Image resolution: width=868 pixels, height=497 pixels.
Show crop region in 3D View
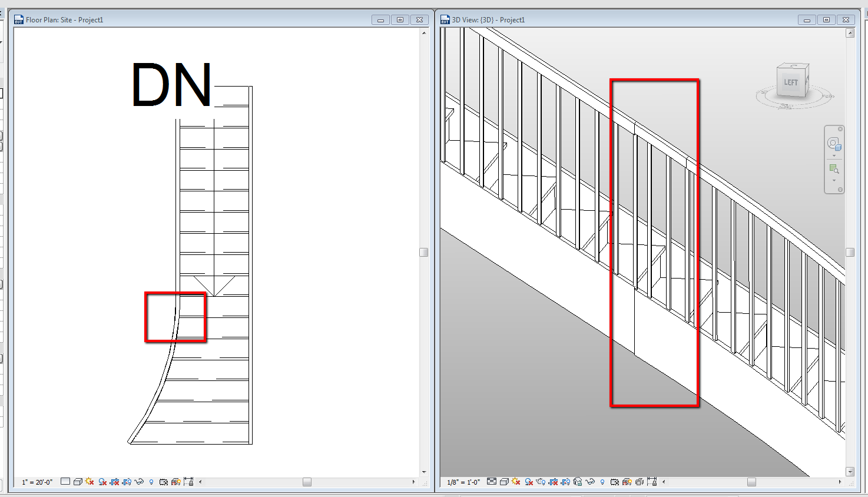[x=565, y=482]
